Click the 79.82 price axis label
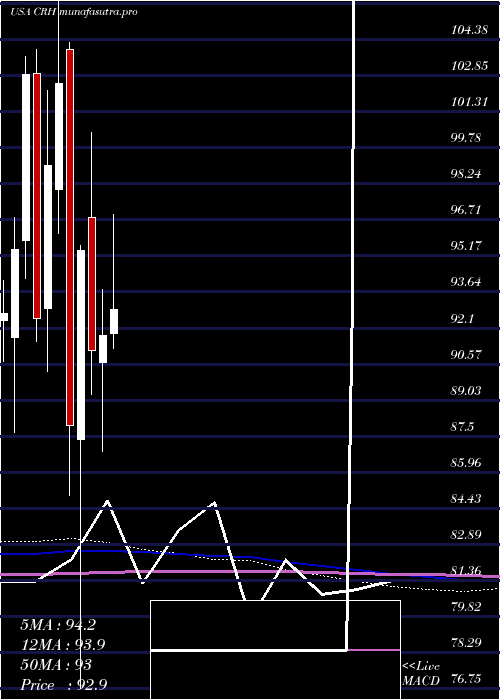Screen dimensions: 500x700 pos(468,606)
